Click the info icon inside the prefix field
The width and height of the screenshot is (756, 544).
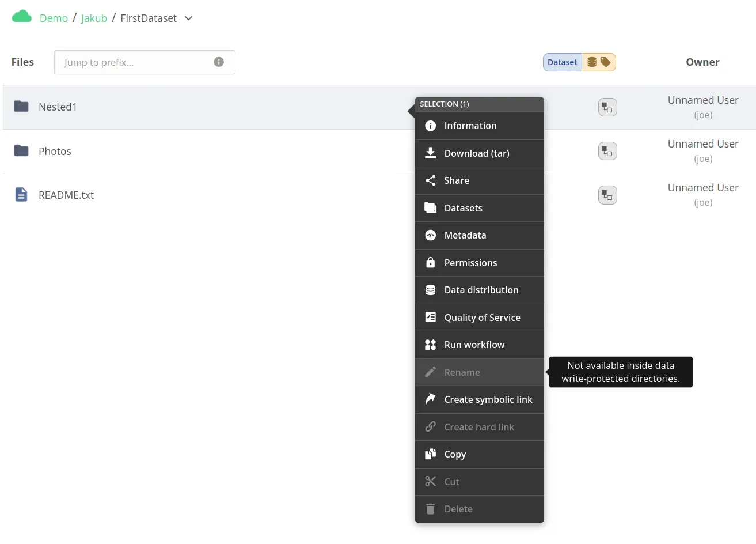(x=219, y=62)
